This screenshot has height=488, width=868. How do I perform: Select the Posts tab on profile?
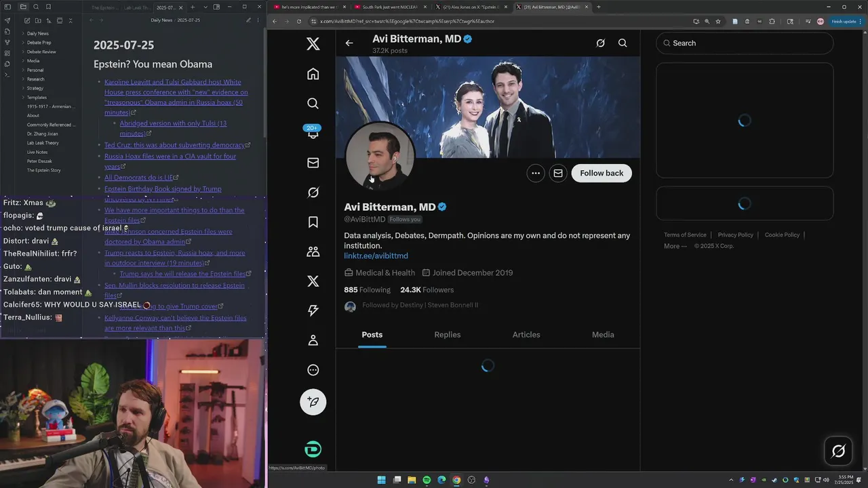[372, 335]
